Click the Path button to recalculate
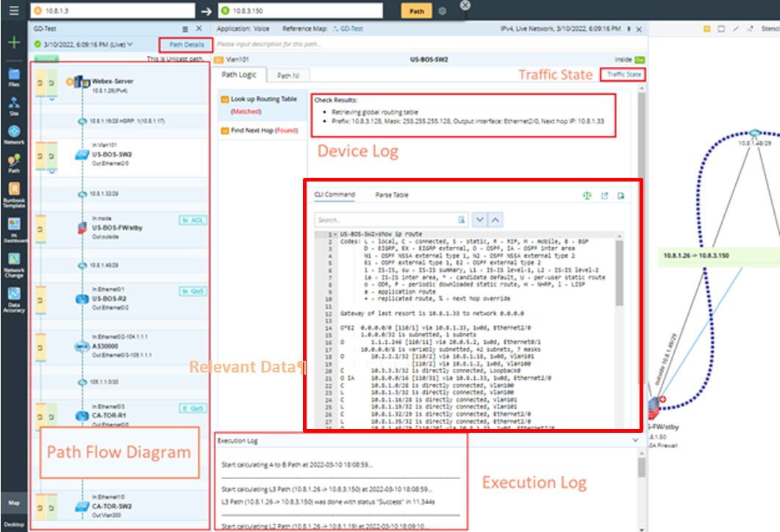Viewport: 780px width, 532px height. [x=416, y=12]
